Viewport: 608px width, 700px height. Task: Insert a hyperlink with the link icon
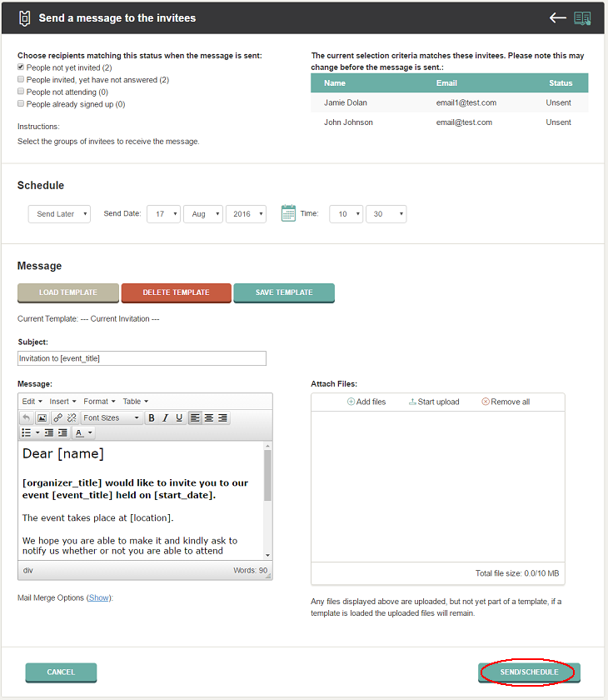tap(58, 417)
